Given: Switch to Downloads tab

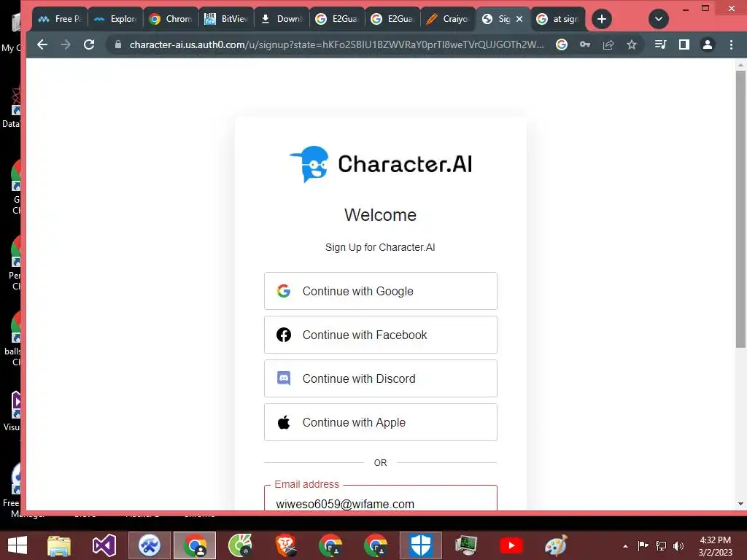Looking at the screenshot, I should (x=282, y=19).
